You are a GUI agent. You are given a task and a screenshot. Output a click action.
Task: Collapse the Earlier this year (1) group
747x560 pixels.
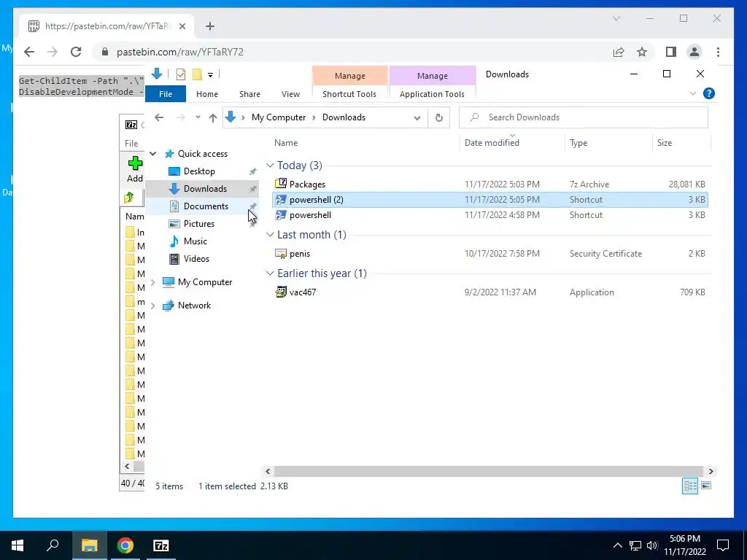pyautogui.click(x=270, y=273)
